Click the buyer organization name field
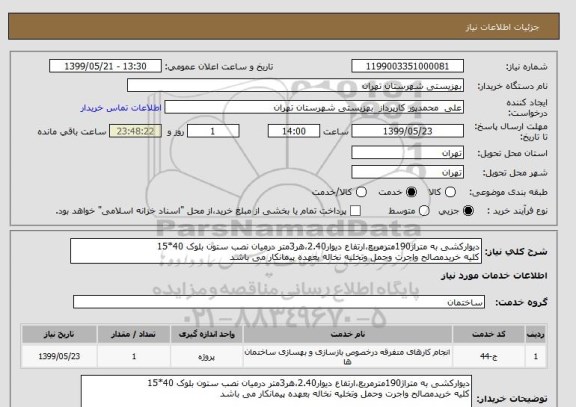Screen dimensions: 576x407 tap(295, 86)
